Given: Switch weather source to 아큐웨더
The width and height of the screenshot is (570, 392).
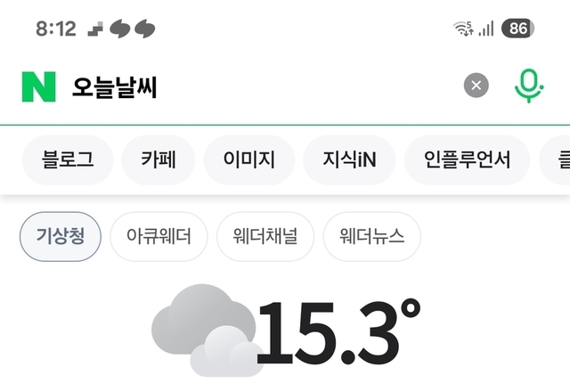Looking at the screenshot, I should coord(159,236).
